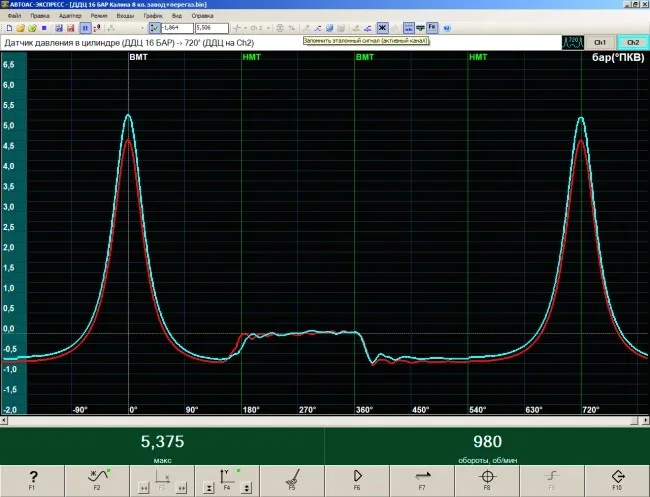Image resolution: width=650 pixels, height=497 pixels.
Task: Open the dropdown left of the range fields
Action: point(142,28)
